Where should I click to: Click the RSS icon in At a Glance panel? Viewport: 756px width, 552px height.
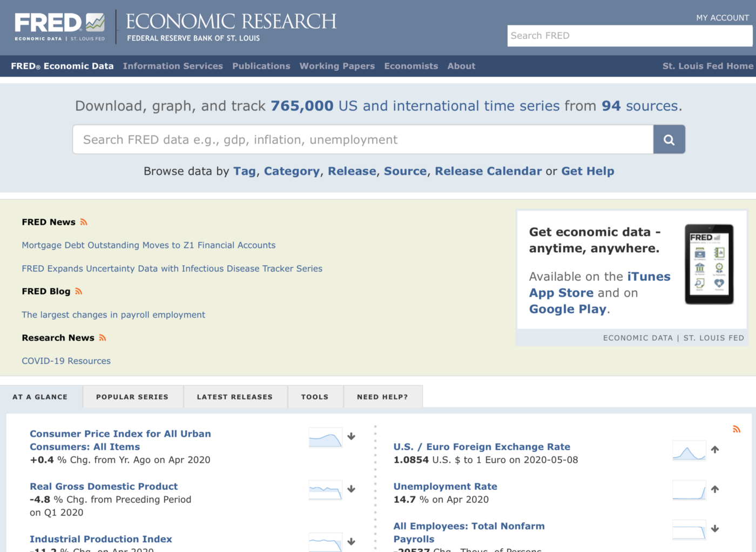tap(736, 429)
